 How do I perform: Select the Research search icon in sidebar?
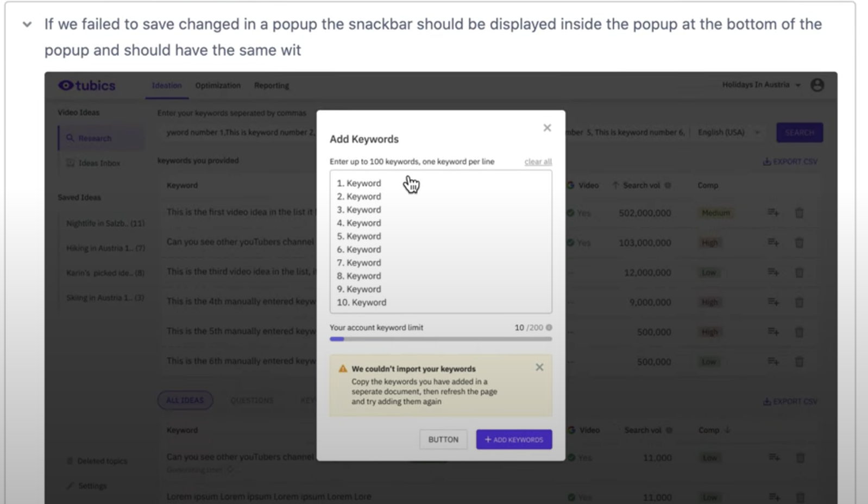[x=71, y=138]
